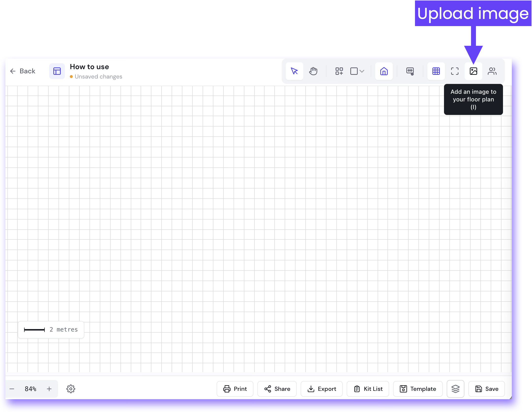Click the Unsaved changes status text
Image resolution: width=532 pixels, height=412 pixels.
pos(98,77)
